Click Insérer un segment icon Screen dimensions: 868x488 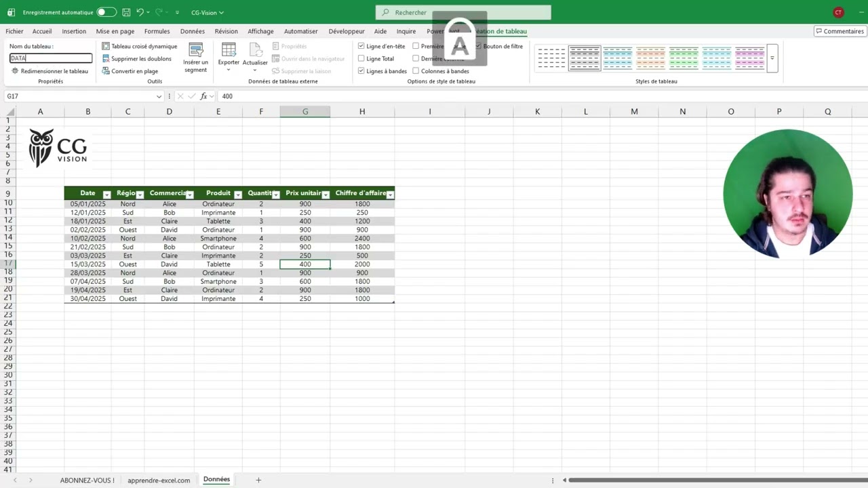pos(196,50)
